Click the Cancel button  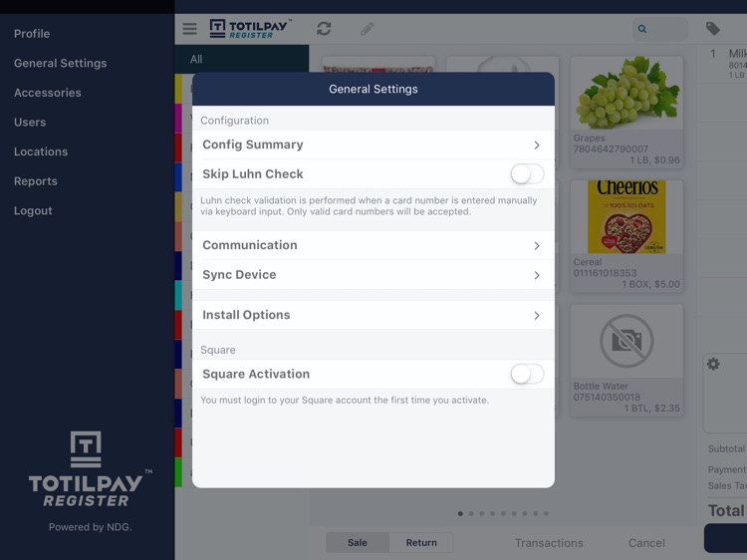(646, 543)
